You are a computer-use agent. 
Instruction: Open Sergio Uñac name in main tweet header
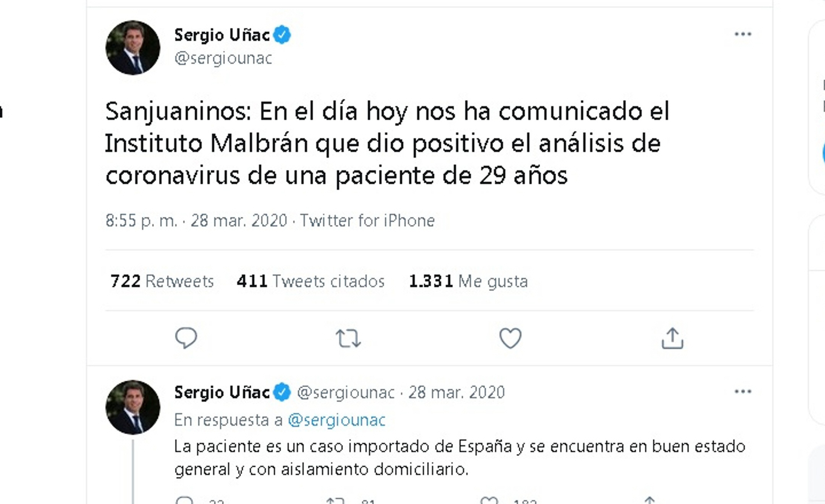(222, 35)
